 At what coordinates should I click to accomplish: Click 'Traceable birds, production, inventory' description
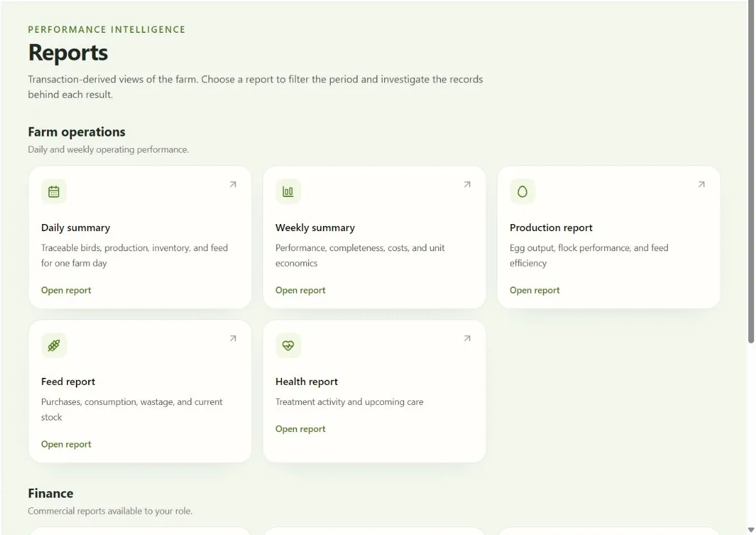click(134, 255)
